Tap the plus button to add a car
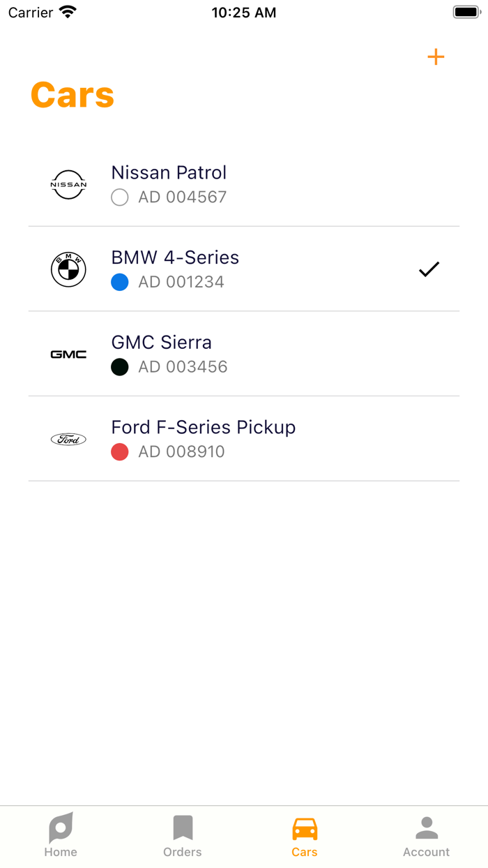488x868 pixels. (436, 57)
